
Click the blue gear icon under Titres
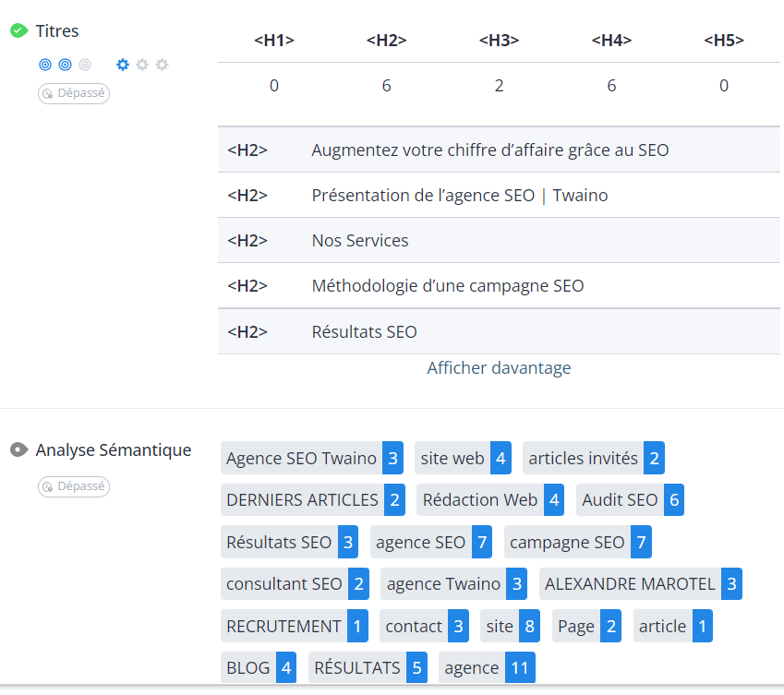point(123,65)
